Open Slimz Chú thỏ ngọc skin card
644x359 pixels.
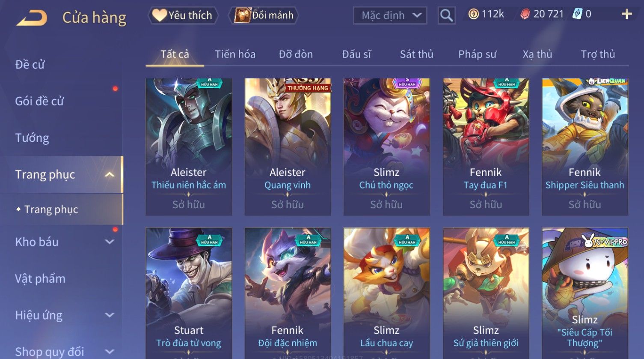(x=386, y=147)
